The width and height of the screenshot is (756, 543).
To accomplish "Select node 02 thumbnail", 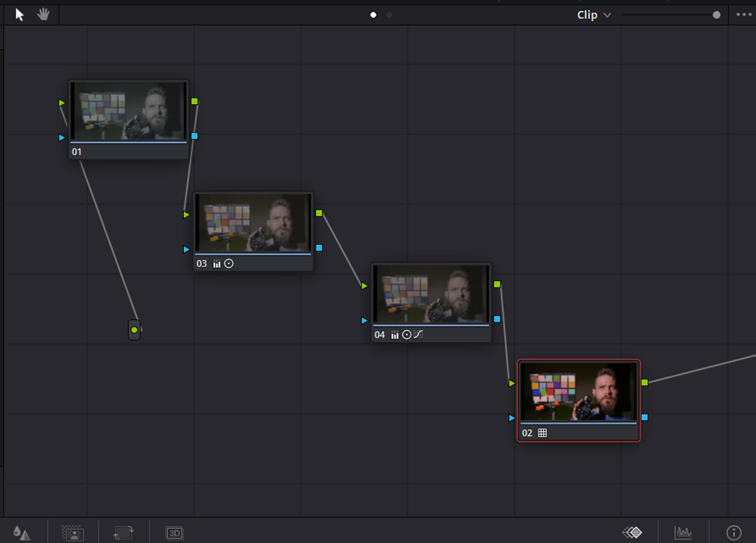I will pyautogui.click(x=579, y=391).
